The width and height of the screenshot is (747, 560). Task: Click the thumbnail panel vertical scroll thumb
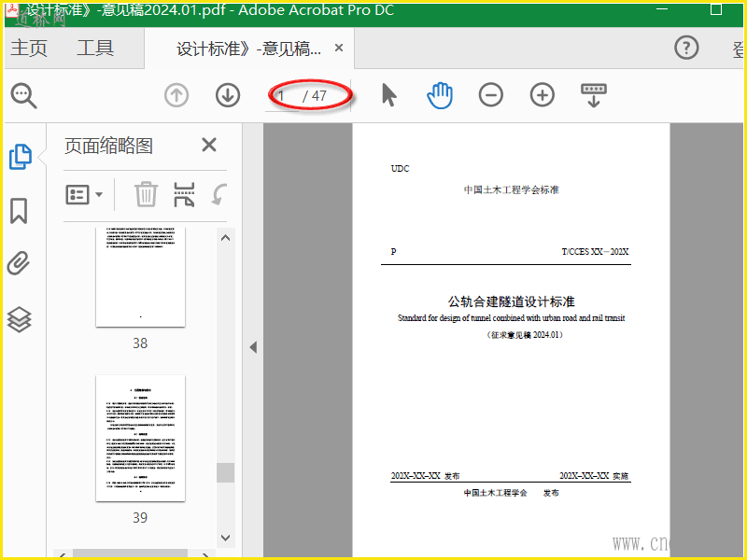(x=225, y=473)
